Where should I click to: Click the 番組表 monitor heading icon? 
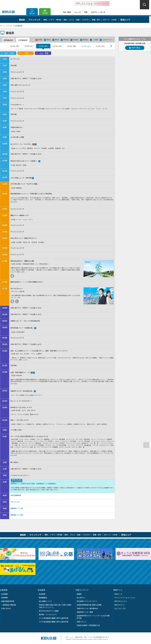click(x=2, y=33)
